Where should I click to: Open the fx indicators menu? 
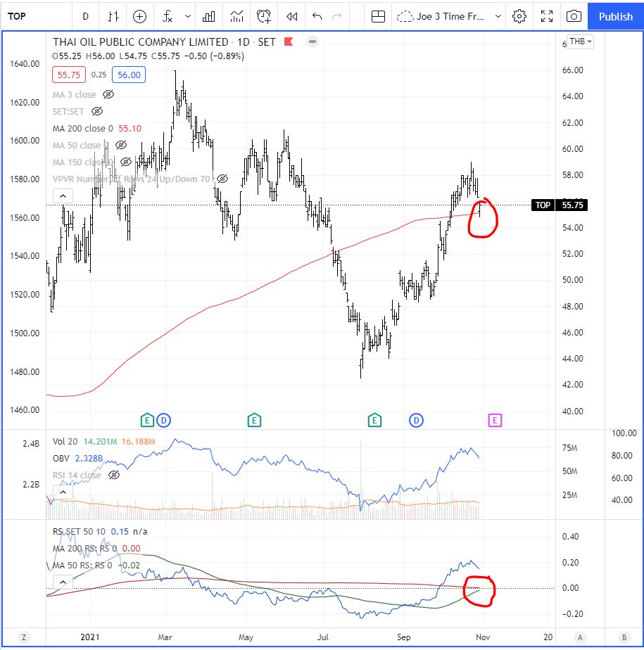pyautogui.click(x=167, y=16)
